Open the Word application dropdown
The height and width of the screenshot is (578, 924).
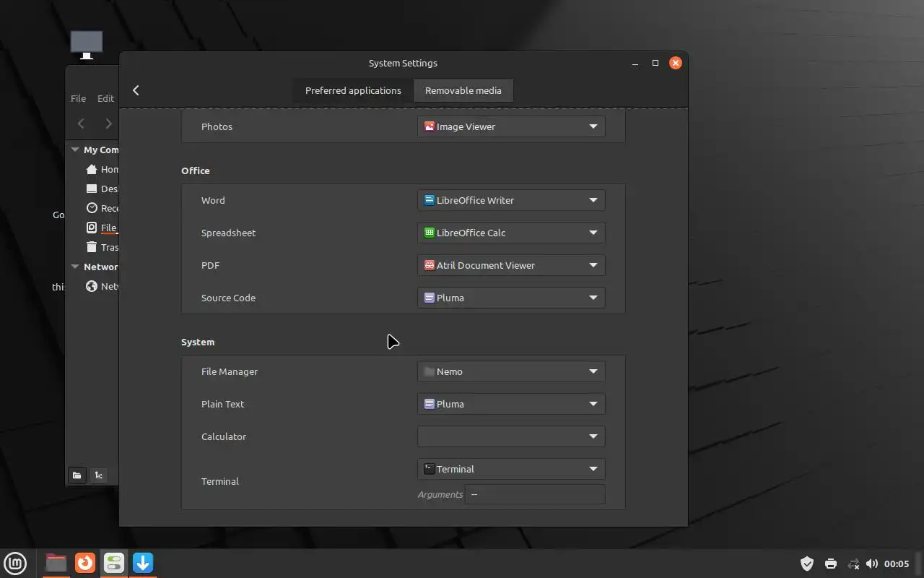(511, 200)
